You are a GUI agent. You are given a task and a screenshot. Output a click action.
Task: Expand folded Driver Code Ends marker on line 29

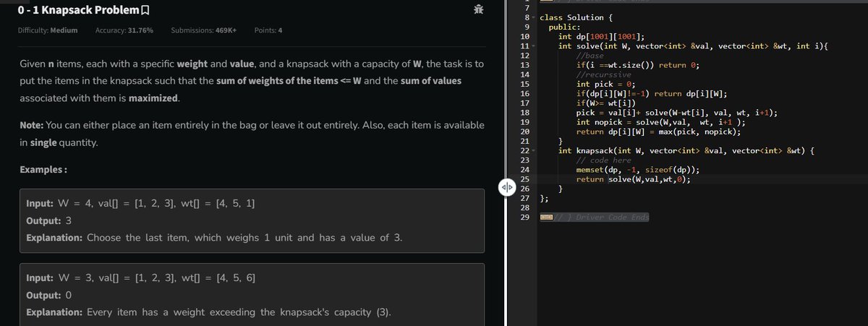[x=547, y=217]
